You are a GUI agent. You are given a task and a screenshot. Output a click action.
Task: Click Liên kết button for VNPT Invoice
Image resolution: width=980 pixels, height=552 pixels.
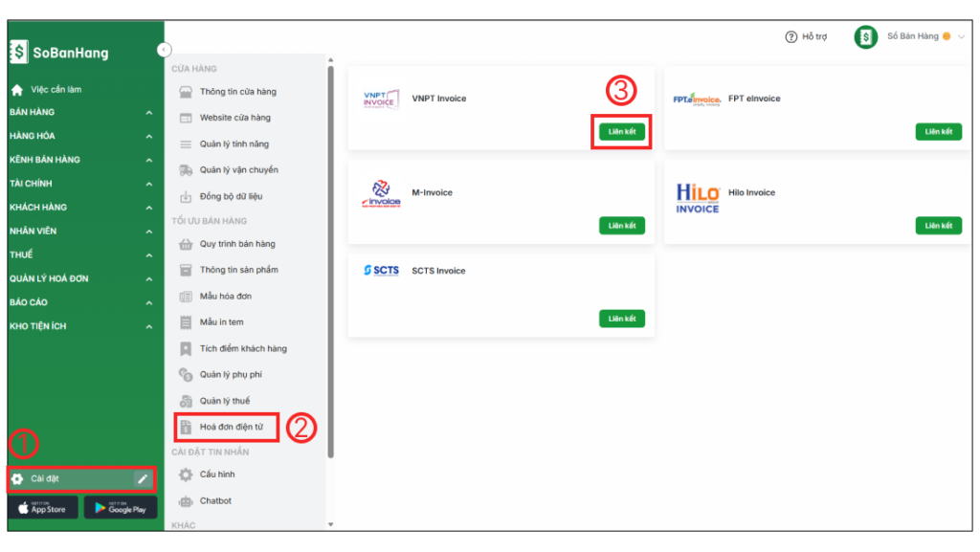[621, 131]
